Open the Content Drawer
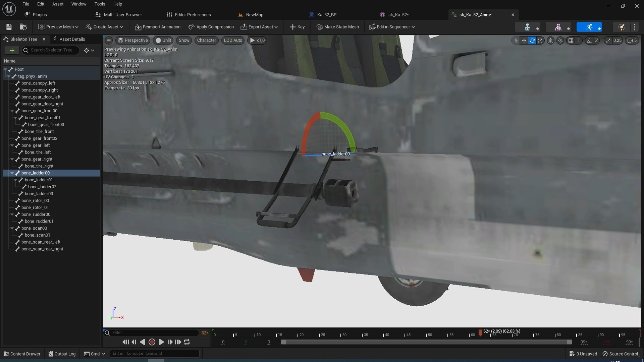 [22, 354]
